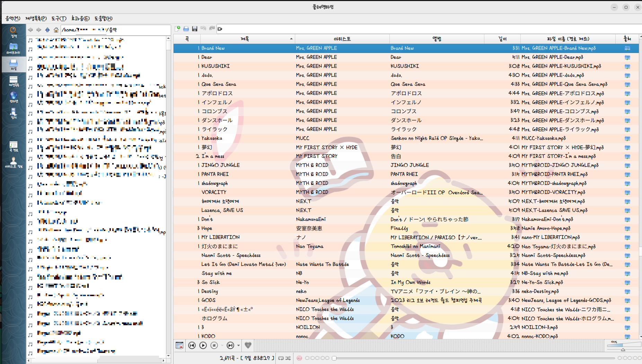Image resolution: width=642 pixels, height=364 pixels.
Task: Select the song 'VORACITY'
Action: 406,192
